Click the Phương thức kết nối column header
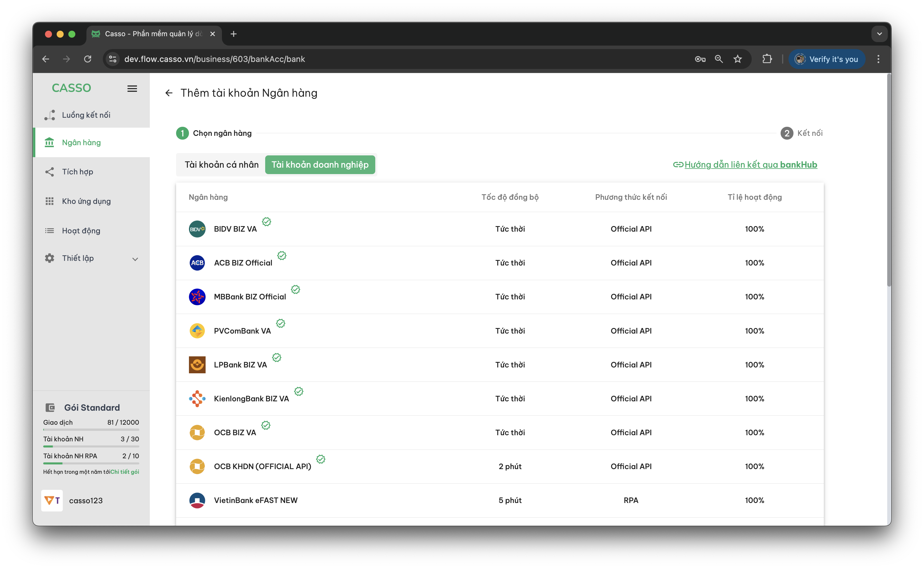Screen dimensions: 924x569 (631, 197)
